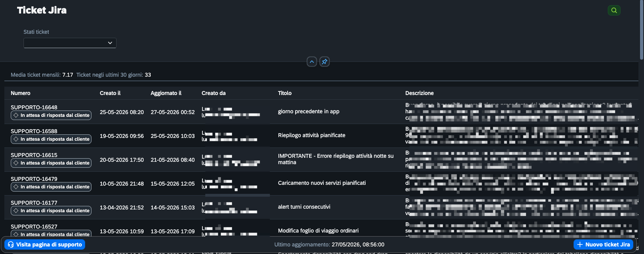Click the vertical scrollbar on the right
This screenshot has width=644, height=254.
[x=641, y=30]
